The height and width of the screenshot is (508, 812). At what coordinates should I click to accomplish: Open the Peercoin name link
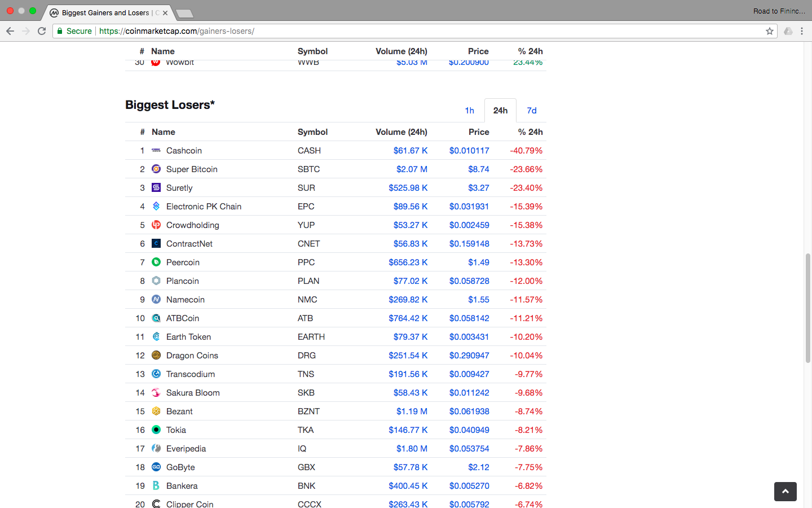click(x=183, y=262)
